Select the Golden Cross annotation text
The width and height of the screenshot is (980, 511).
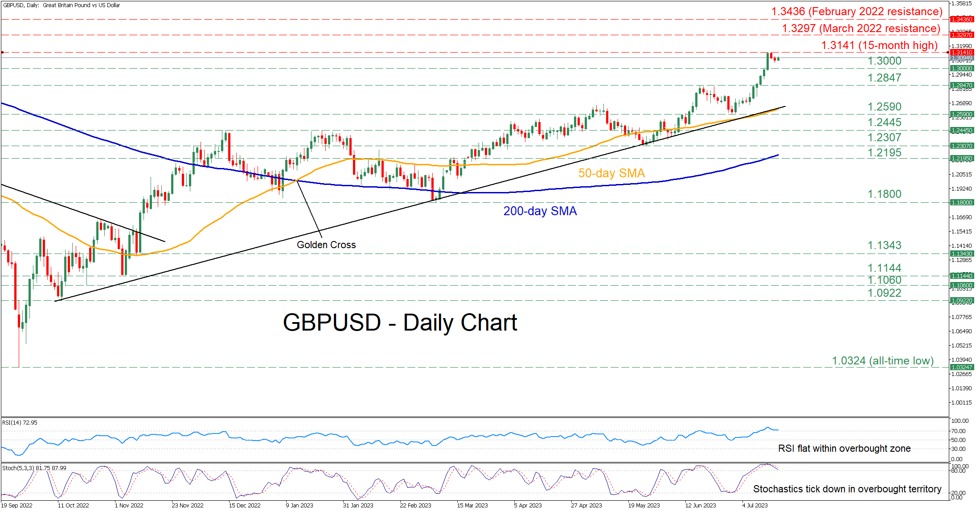(x=326, y=245)
